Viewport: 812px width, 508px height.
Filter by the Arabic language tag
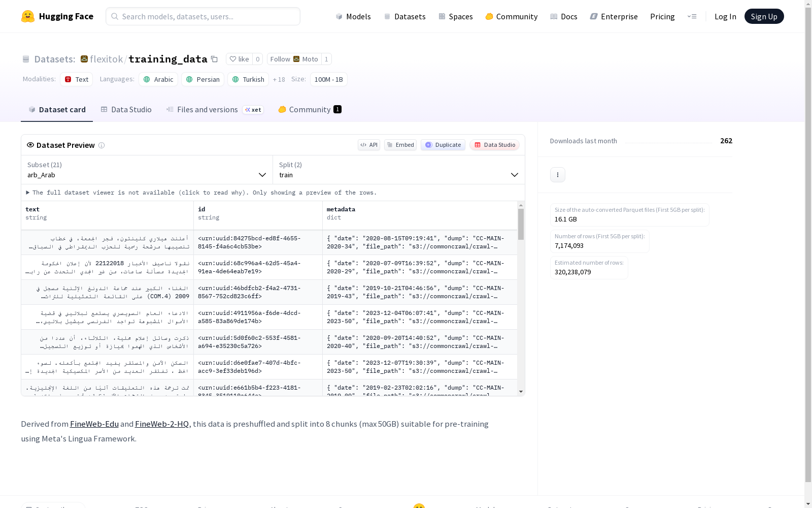158,79
